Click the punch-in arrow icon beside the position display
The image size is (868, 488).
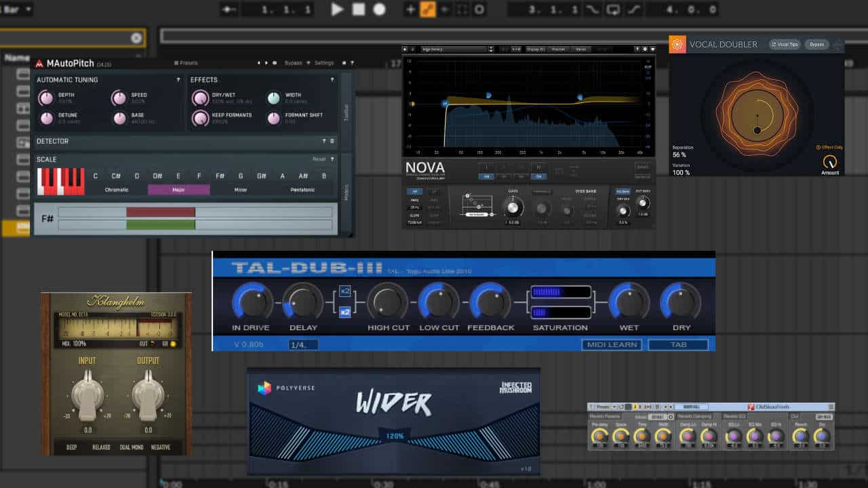(x=229, y=9)
